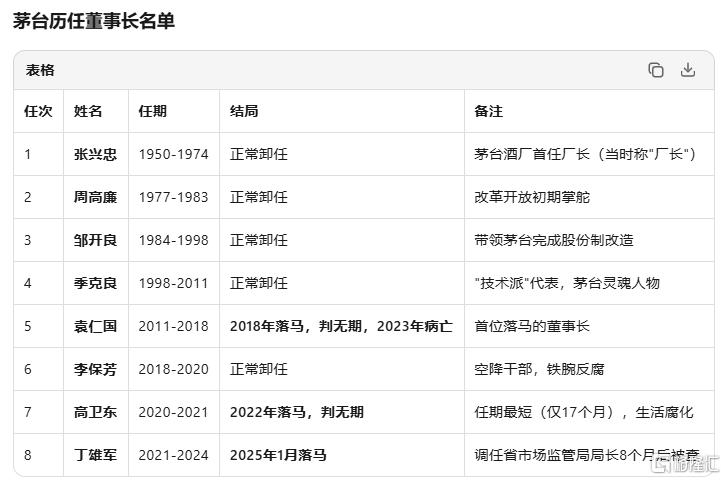
Task: Click the 任期 column header
Action: (153, 111)
